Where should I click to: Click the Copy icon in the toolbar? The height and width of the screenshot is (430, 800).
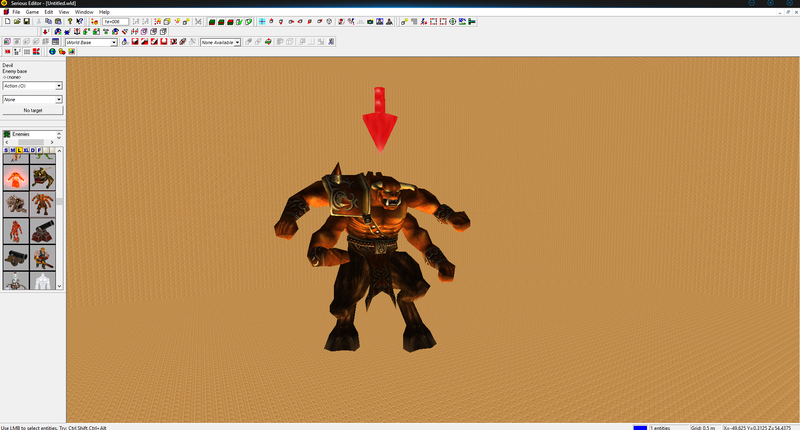click(x=48, y=21)
